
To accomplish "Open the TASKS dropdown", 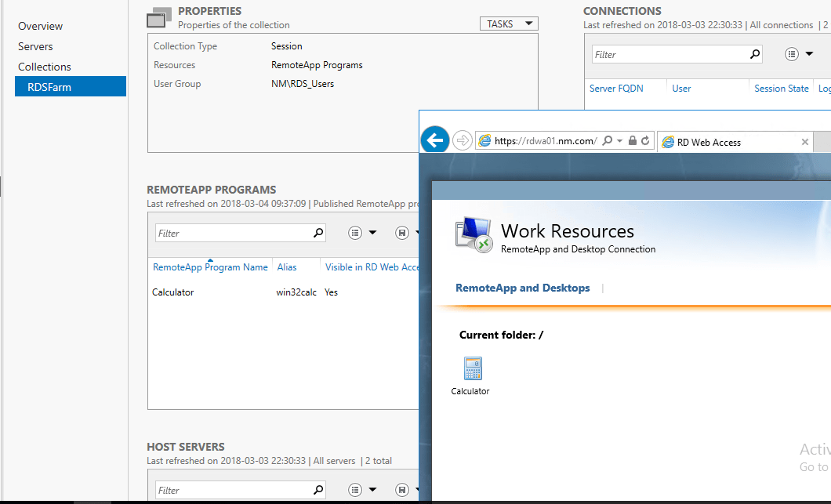I will pyautogui.click(x=508, y=24).
